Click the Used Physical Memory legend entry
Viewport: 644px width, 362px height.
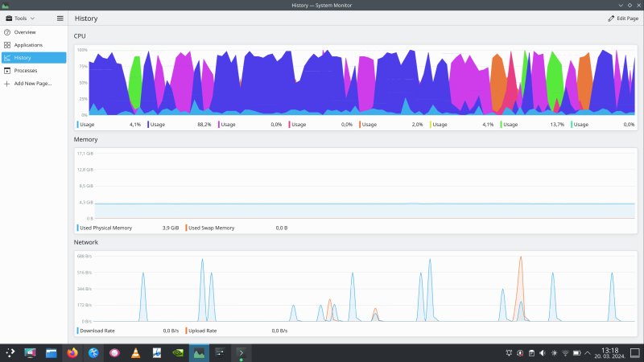tap(105, 228)
